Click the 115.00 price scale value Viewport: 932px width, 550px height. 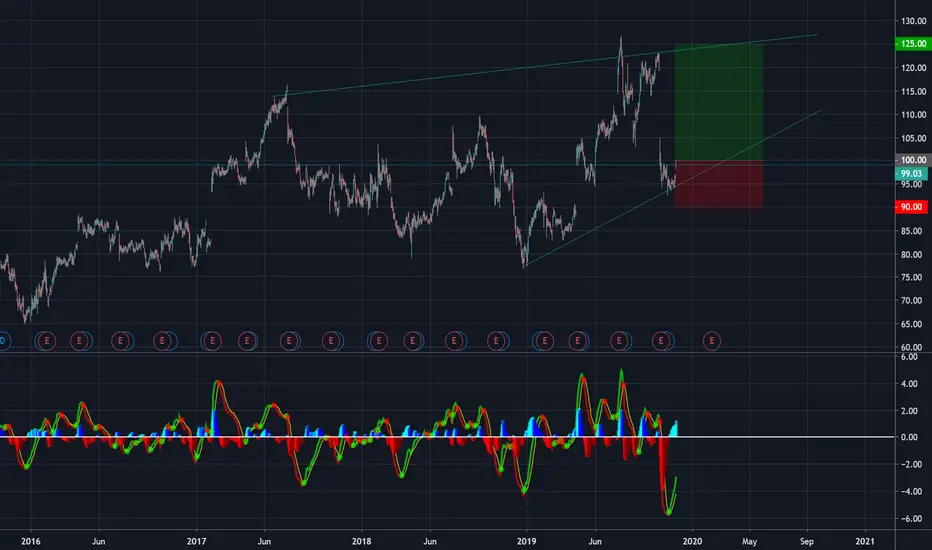(914, 92)
